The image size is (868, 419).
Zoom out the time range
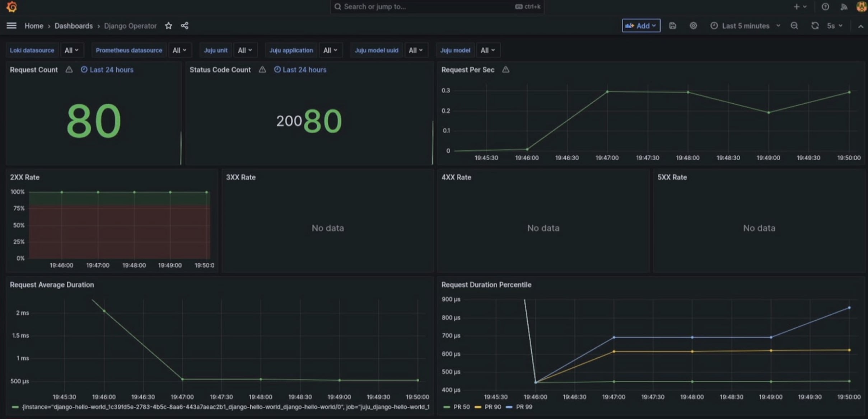[x=794, y=26]
